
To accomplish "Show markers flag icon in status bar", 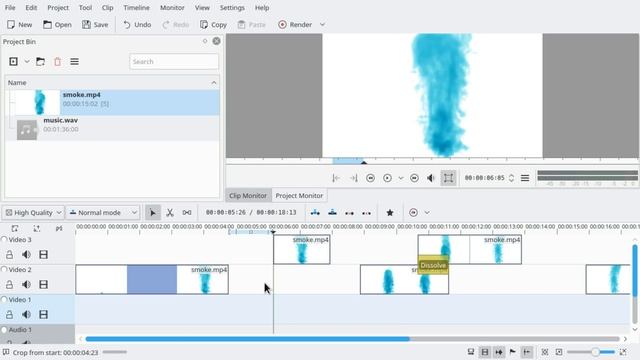I will point(512,352).
